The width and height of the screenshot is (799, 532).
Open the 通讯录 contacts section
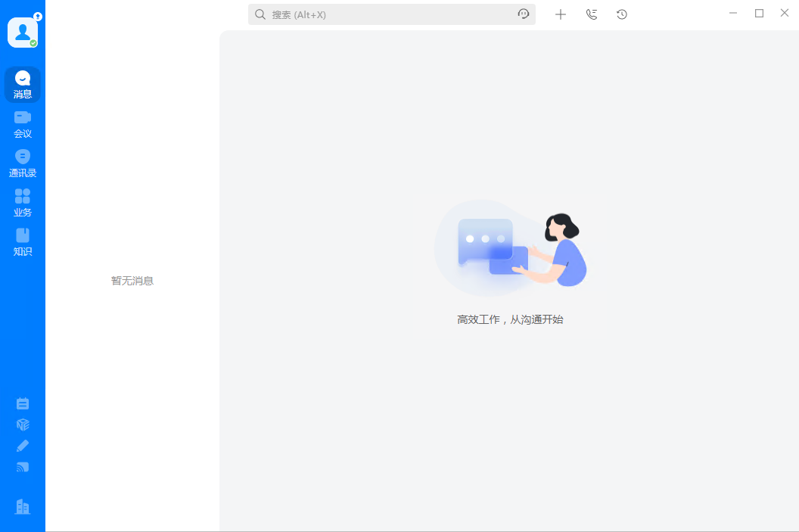23,163
